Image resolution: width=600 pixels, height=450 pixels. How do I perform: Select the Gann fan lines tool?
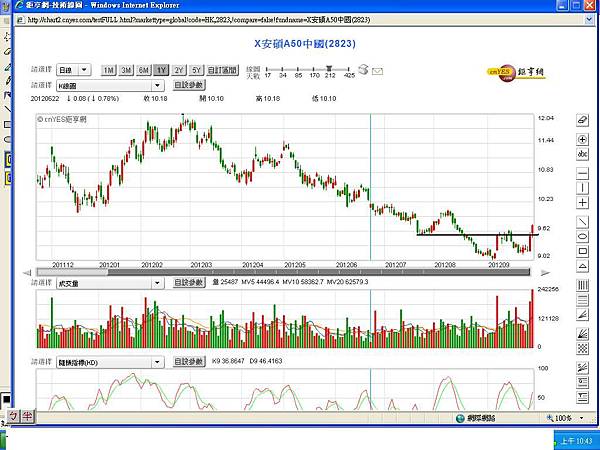click(x=582, y=334)
